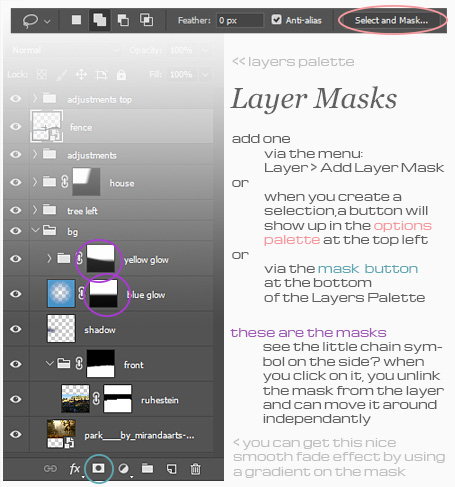This screenshot has height=487, width=455.
Task: Unlink mask chain on ruhestein layer
Action: (96, 399)
